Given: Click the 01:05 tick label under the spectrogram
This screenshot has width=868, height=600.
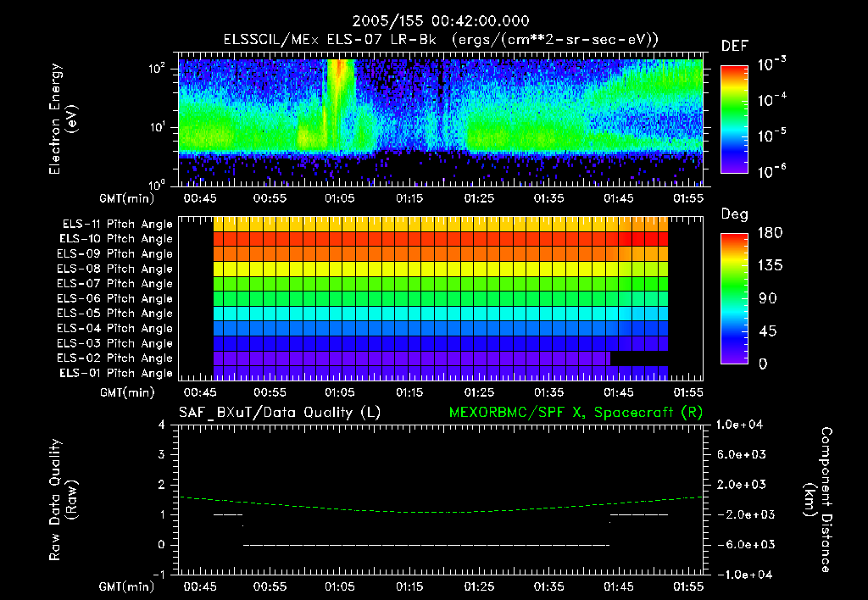Looking at the screenshot, I should coord(340,198).
